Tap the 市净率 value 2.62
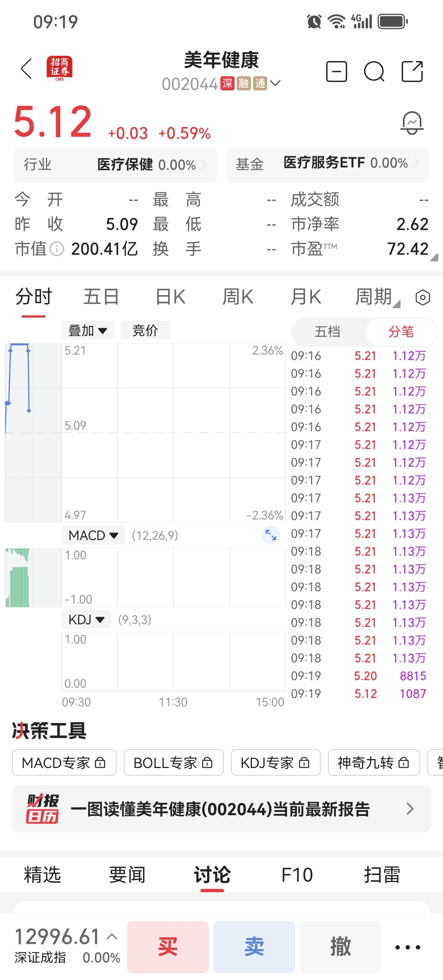Image resolution: width=443 pixels, height=980 pixels. [412, 224]
